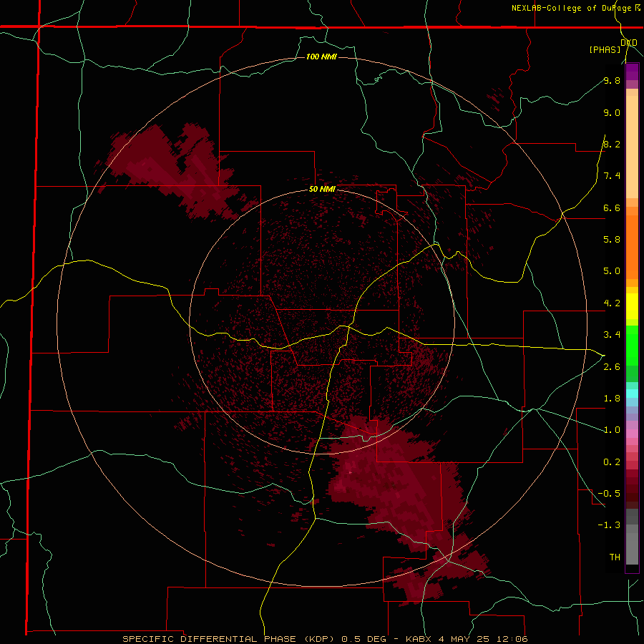Image resolution: width=644 pixels, height=644 pixels.
Task: Select the 9.0 value on color scale
Action: pos(612,112)
